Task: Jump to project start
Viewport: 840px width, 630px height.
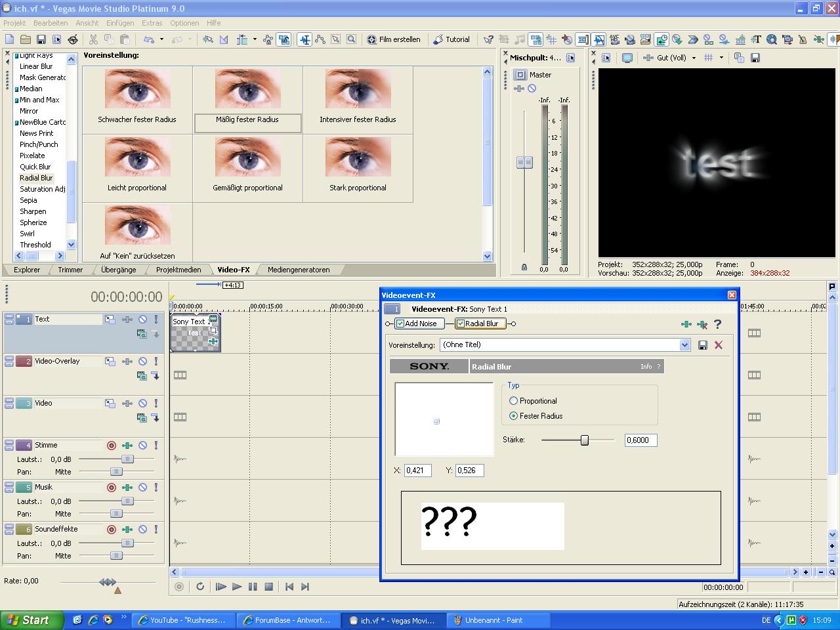Action: pyautogui.click(x=289, y=587)
